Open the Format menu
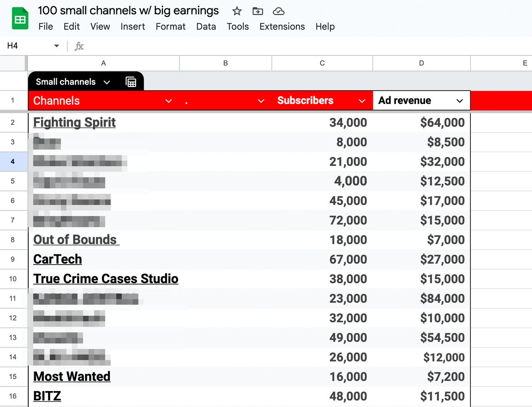 tap(170, 27)
